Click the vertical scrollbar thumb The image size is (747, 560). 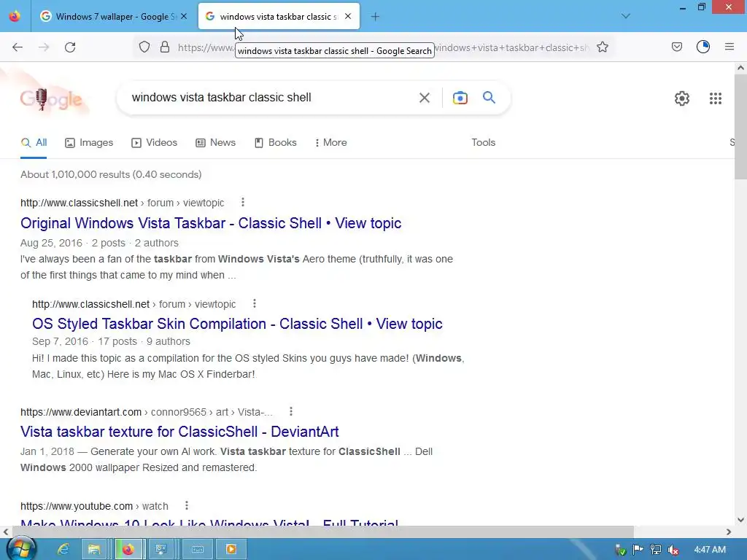(x=740, y=127)
